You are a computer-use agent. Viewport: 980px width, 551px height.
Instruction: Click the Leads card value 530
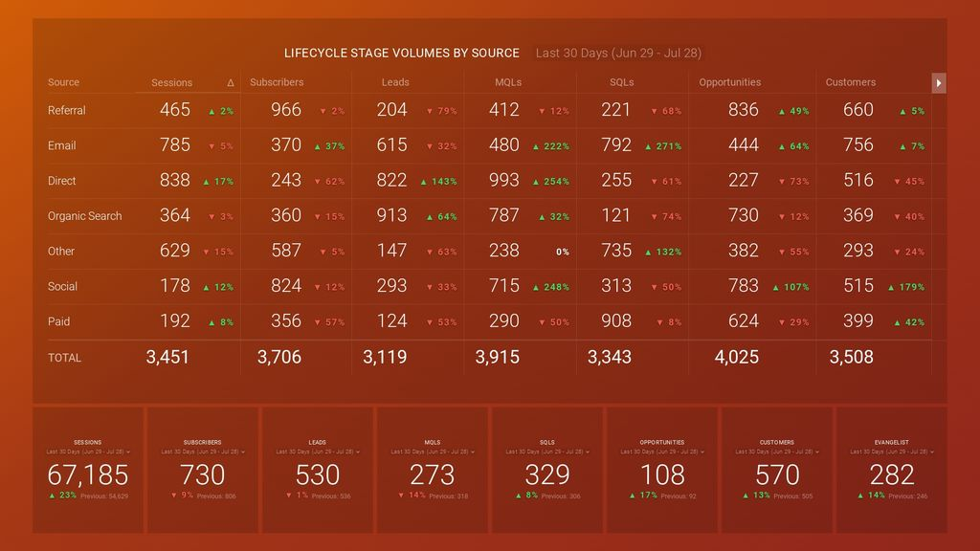318,474
